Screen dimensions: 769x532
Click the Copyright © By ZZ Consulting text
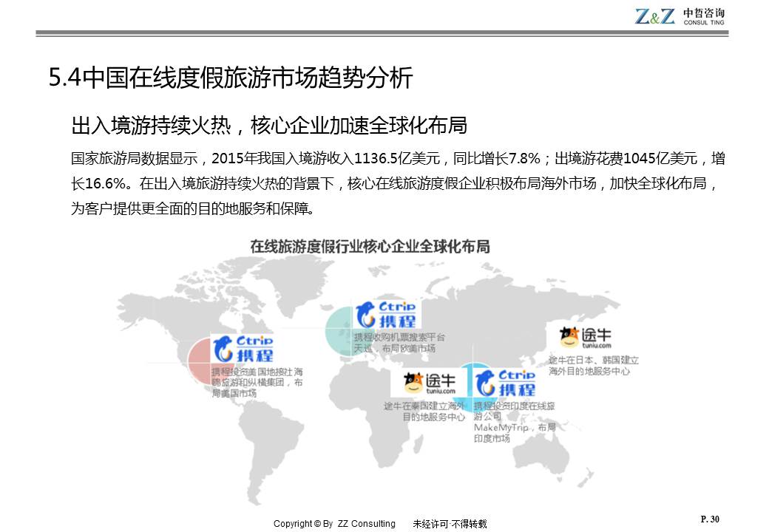[334, 524]
